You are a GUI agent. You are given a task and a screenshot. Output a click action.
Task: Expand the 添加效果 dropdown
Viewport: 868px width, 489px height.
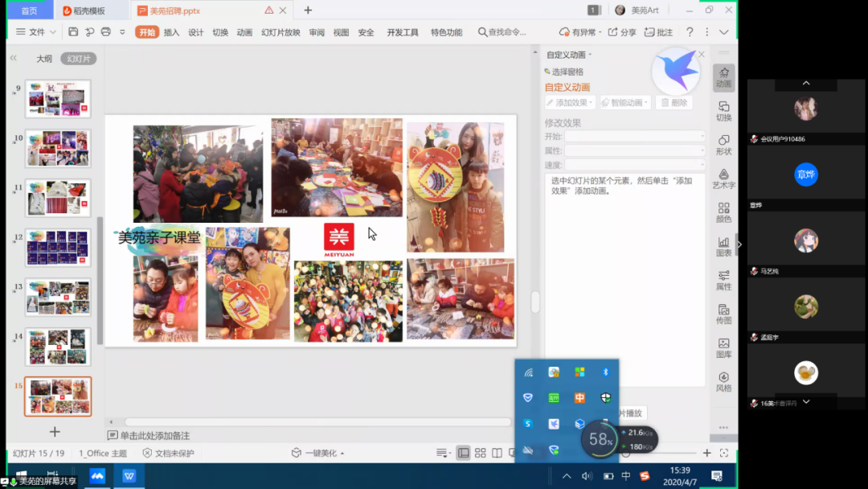point(570,103)
